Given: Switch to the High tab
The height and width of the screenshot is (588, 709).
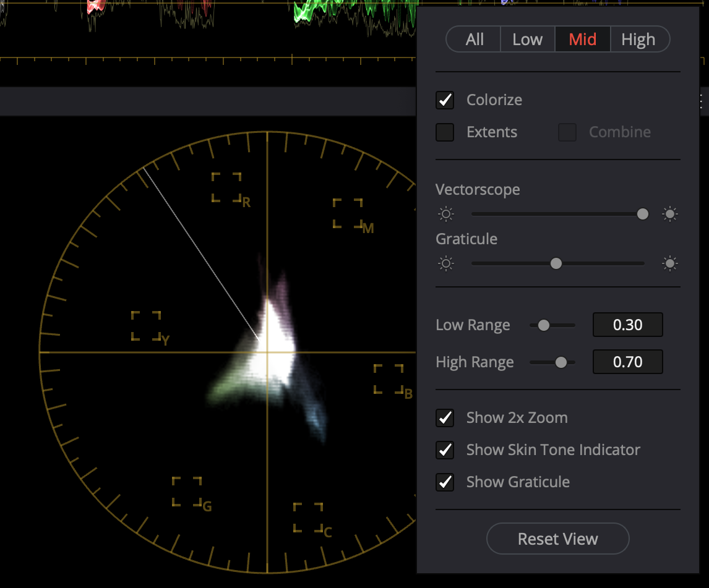Looking at the screenshot, I should coord(638,40).
